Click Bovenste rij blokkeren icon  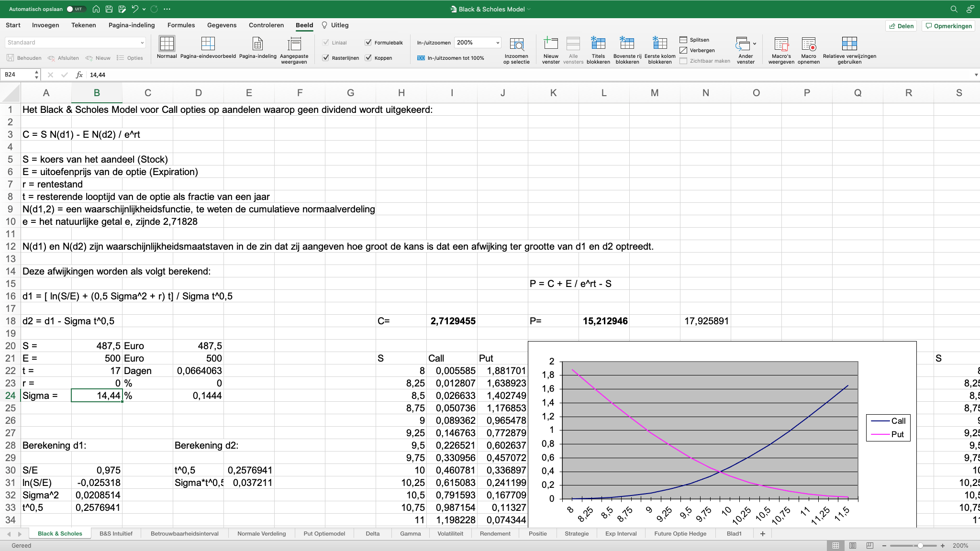tap(627, 44)
